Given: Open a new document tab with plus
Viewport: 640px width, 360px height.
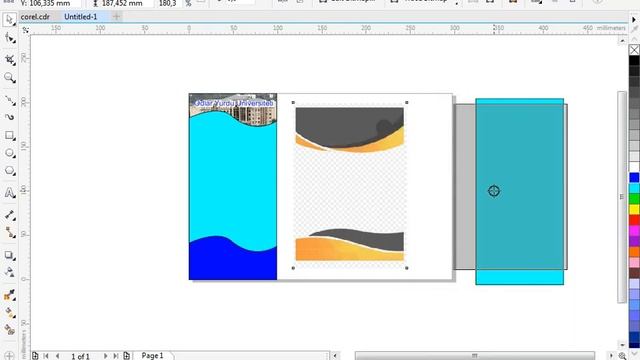Looking at the screenshot, I should pos(117,17).
